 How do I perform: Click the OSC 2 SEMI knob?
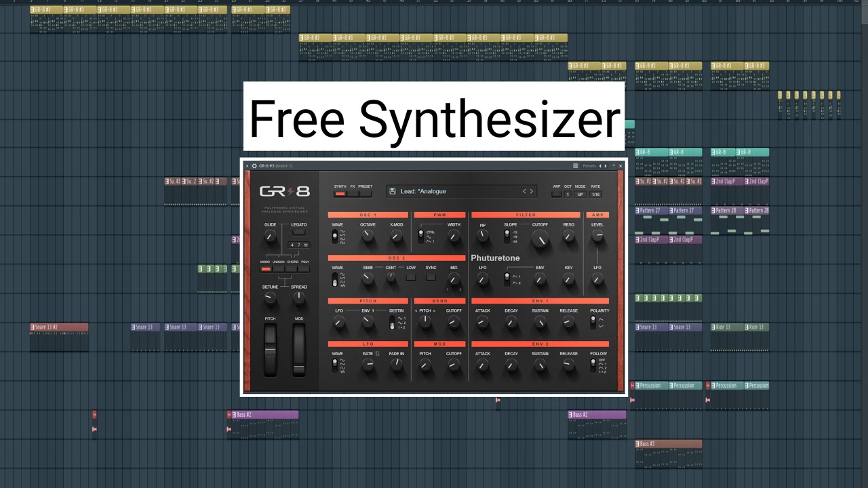[368, 279]
